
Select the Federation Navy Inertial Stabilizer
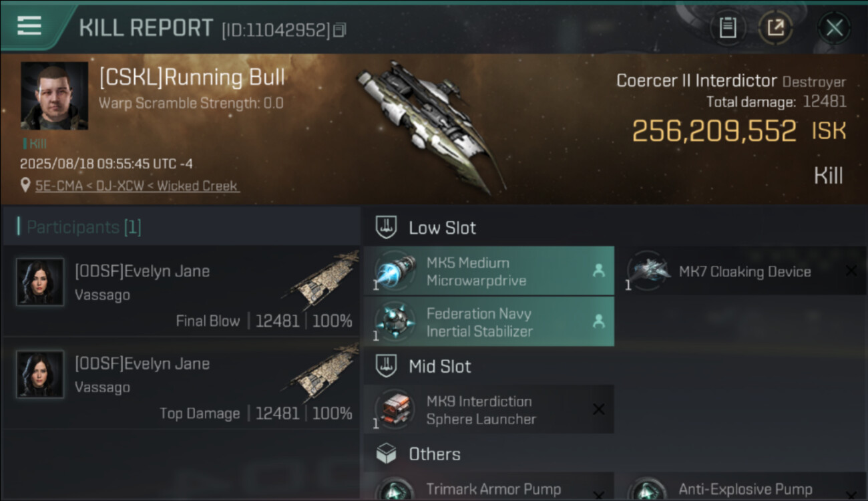pos(489,322)
